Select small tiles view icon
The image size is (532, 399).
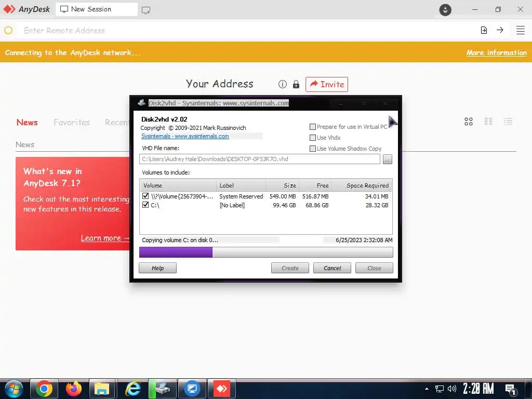click(x=488, y=122)
